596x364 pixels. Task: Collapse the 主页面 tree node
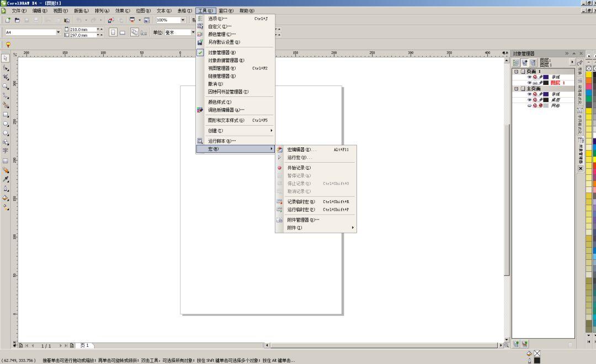517,89
